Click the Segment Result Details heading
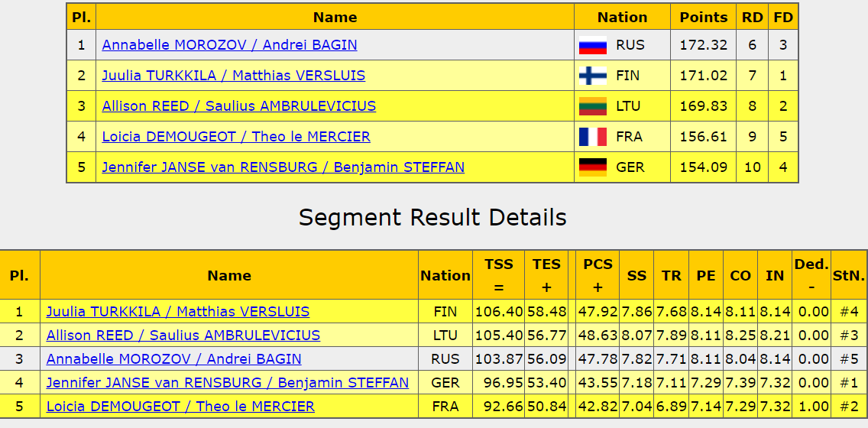 coord(433,217)
